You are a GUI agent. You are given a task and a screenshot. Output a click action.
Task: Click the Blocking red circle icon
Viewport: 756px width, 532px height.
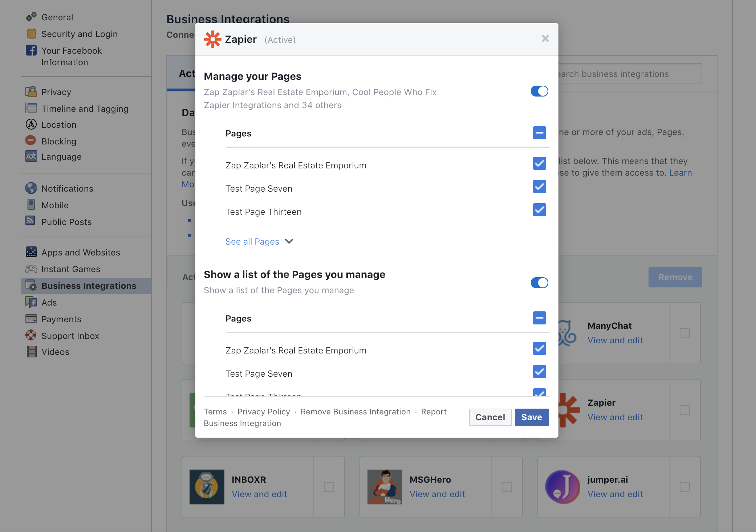pos(31,141)
